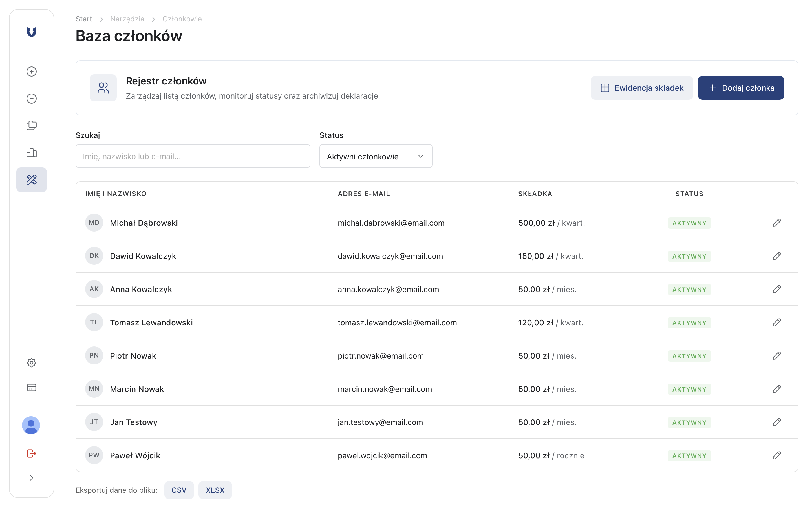Open settings gear in sidebar

32,363
